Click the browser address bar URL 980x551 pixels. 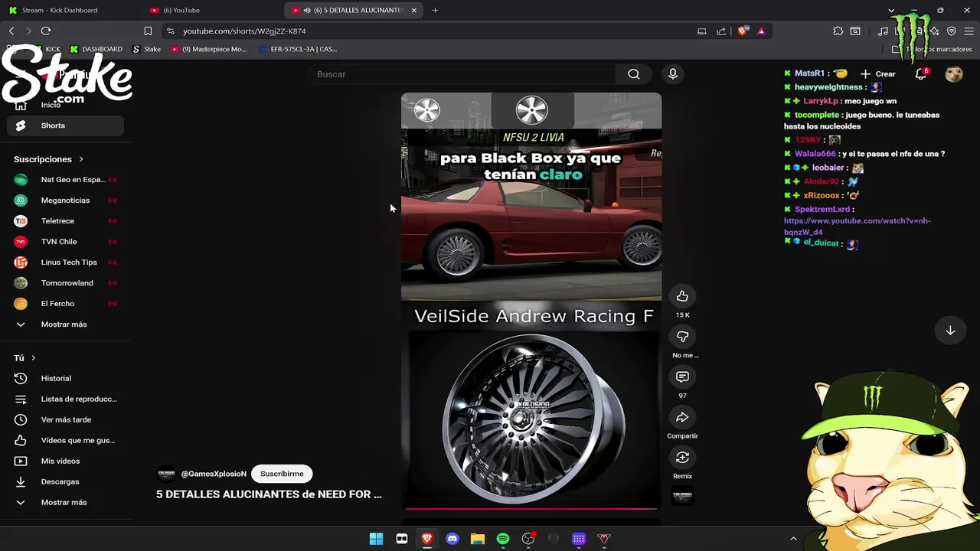tap(244, 31)
